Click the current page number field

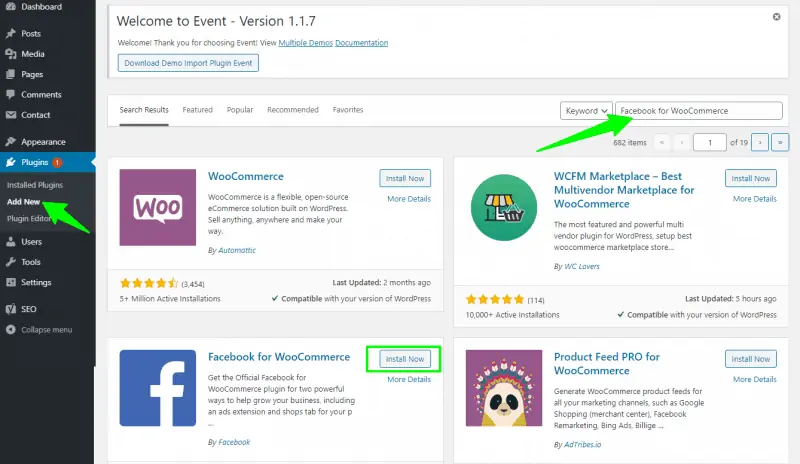(x=709, y=142)
